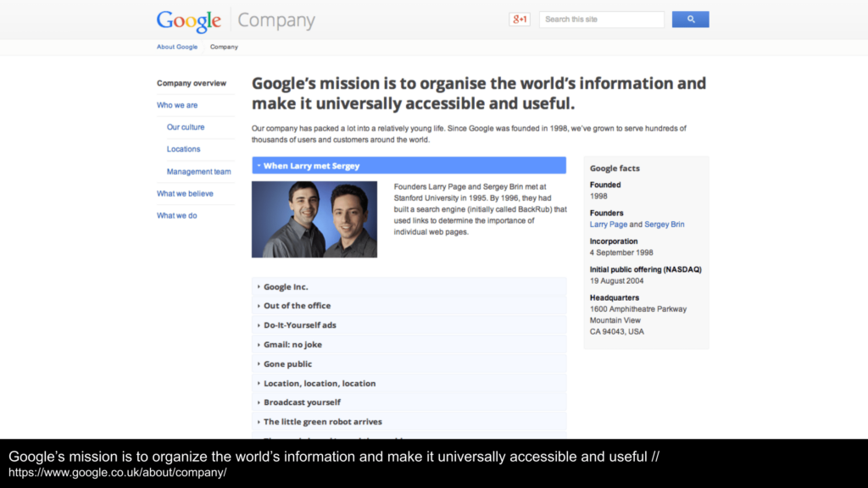
Task: Select Company overview in the sidebar
Action: coord(192,83)
